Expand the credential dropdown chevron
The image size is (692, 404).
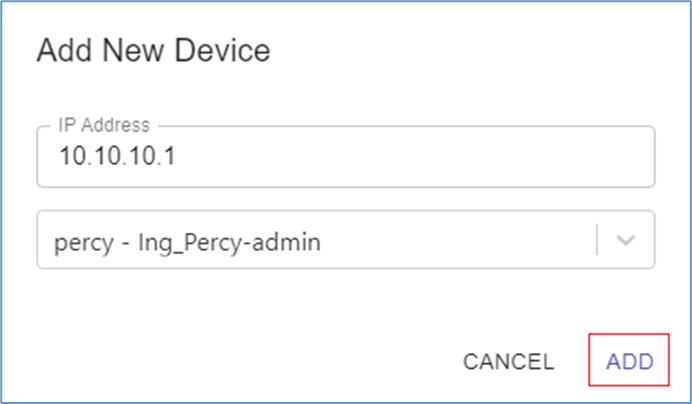(626, 240)
